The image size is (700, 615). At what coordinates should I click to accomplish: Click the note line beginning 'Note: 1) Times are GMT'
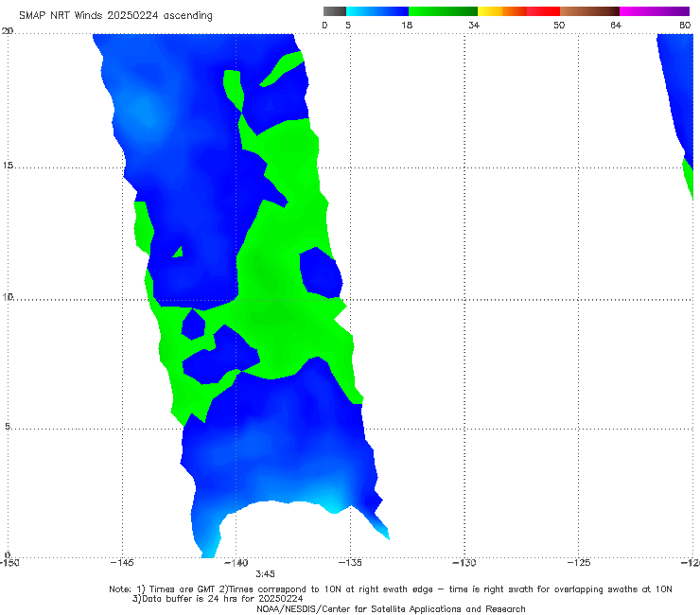[x=390, y=589]
